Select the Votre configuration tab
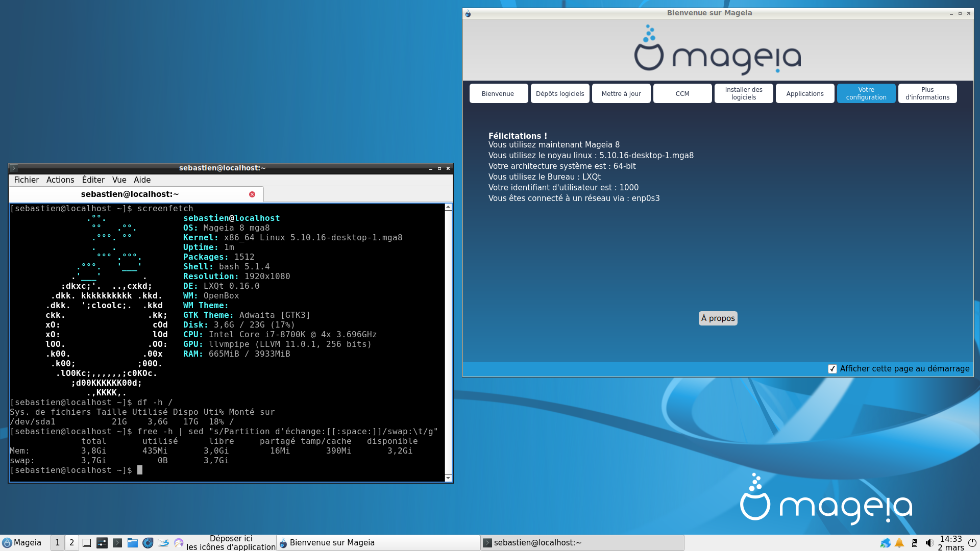 pos(866,93)
